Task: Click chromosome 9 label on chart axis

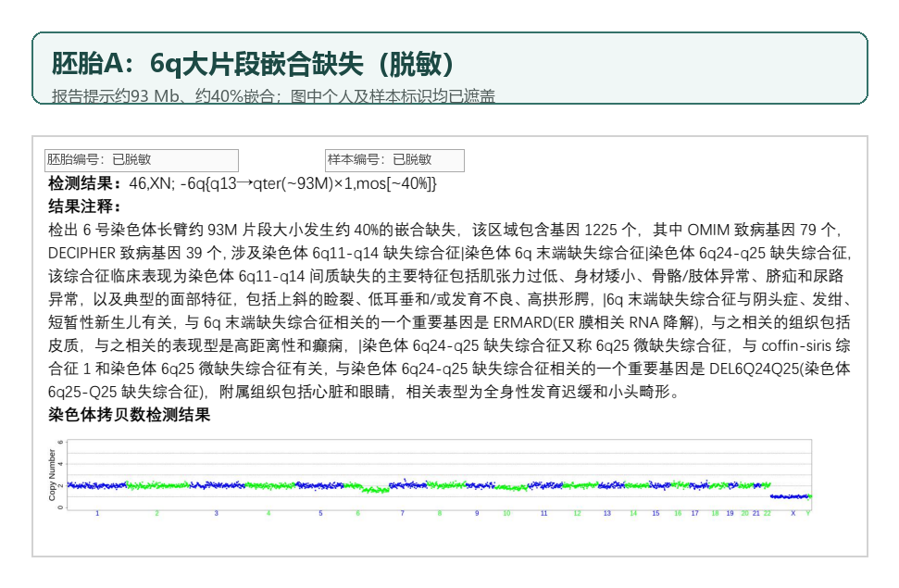Action: coord(477,513)
